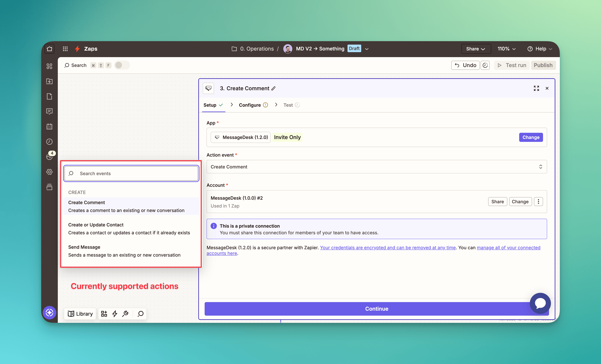Click the magnifier icon in bottom toolbar

point(140,314)
